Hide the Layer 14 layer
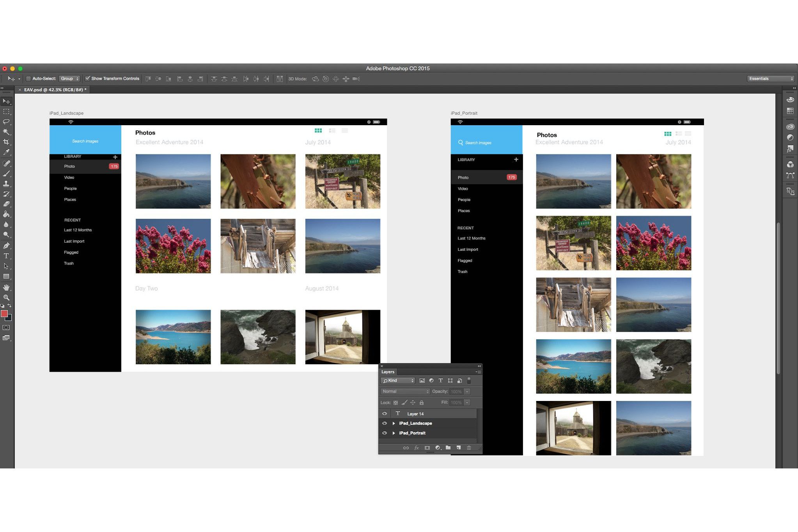 coord(385,413)
